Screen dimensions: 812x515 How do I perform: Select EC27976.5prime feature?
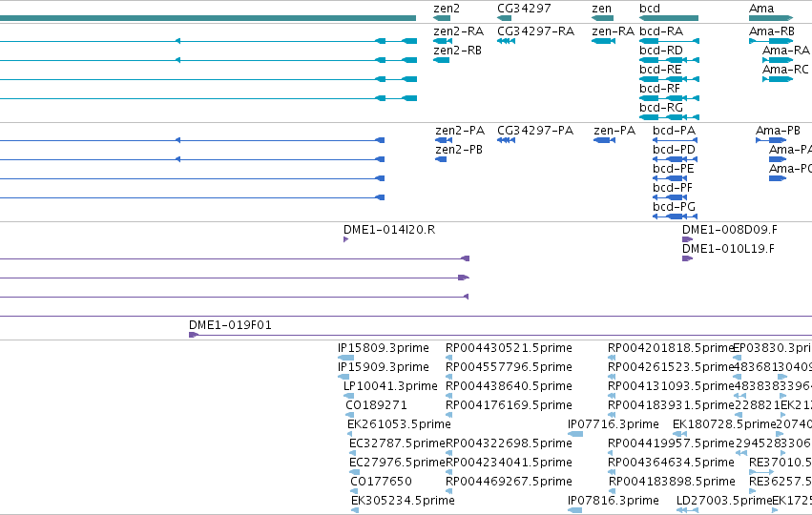355,472
